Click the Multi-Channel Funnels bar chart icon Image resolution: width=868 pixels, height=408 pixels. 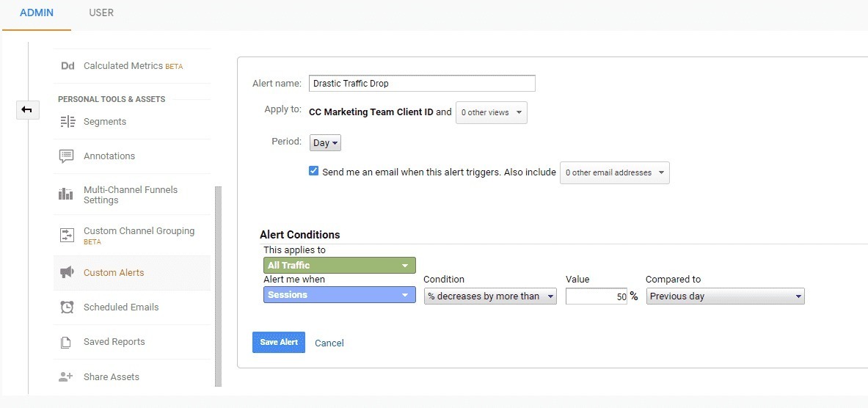pos(66,194)
